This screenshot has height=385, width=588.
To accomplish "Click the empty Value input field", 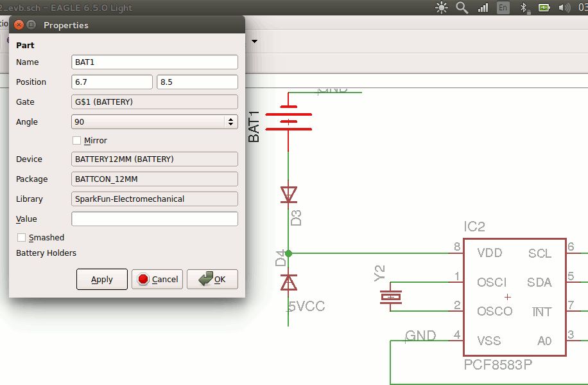I will (154, 219).
